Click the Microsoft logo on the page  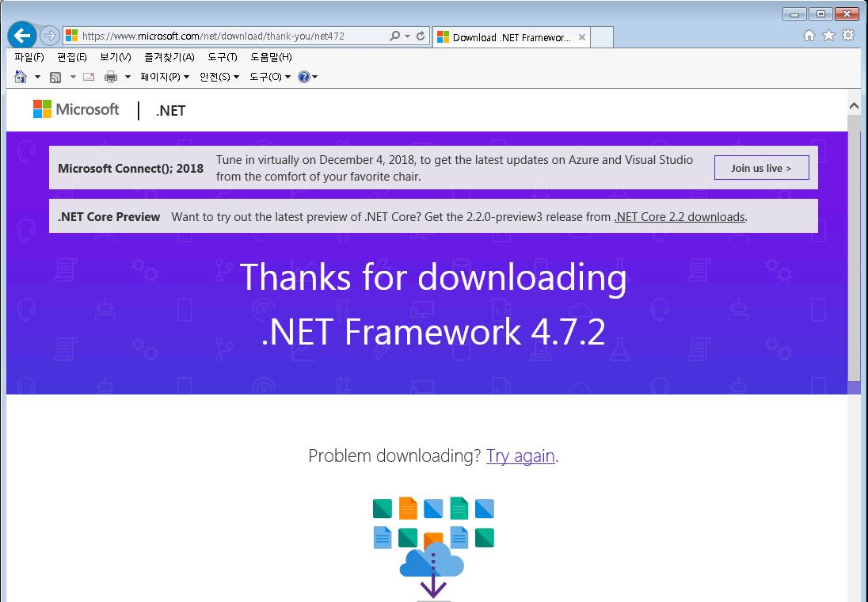[76, 109]
